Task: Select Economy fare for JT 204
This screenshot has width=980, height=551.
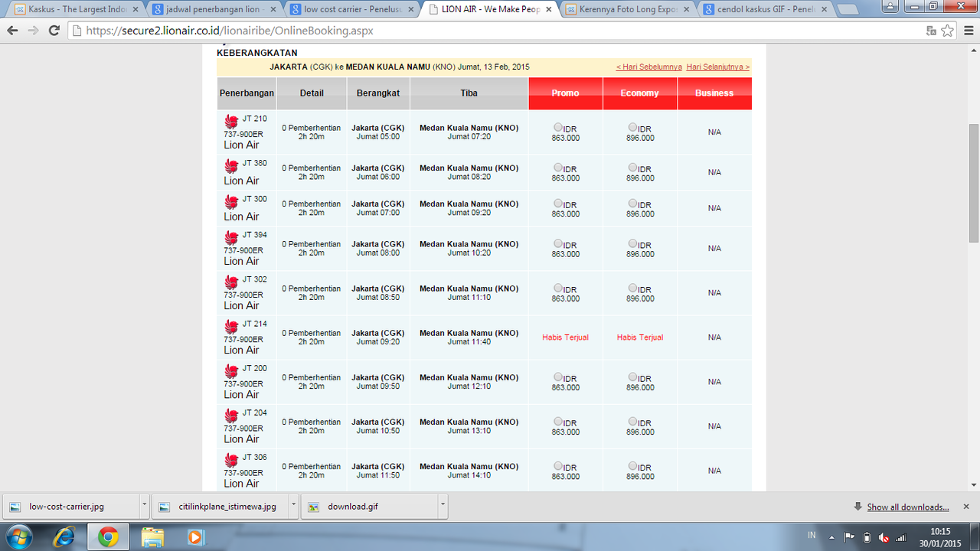Action: pos(632,422)
